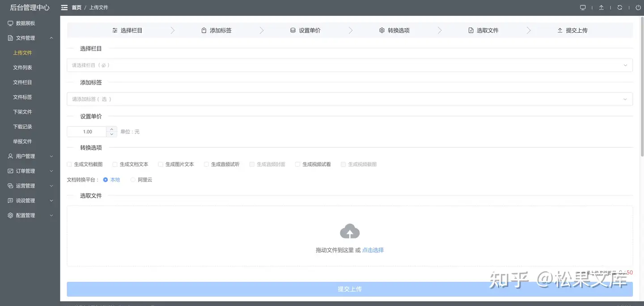Open 上传文件 in sidebar
644x306 pixels.
click(x=22, y=53)
